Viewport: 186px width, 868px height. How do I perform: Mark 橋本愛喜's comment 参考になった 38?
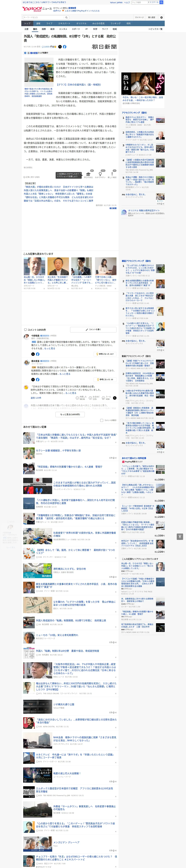click(105, 379)
